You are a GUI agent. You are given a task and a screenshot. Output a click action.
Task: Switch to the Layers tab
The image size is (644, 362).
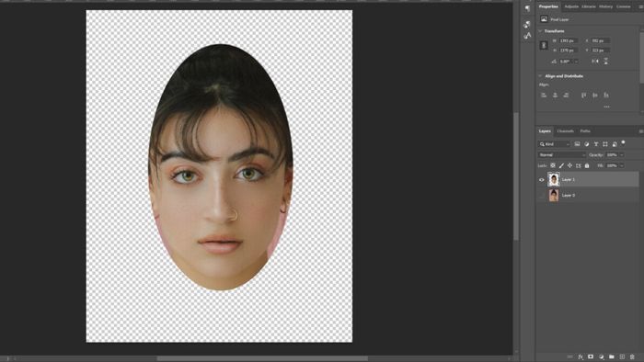(x=545, y=131)
